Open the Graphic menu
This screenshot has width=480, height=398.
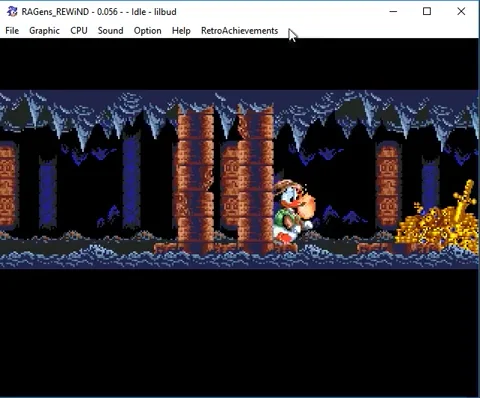(x=44, y=31)
